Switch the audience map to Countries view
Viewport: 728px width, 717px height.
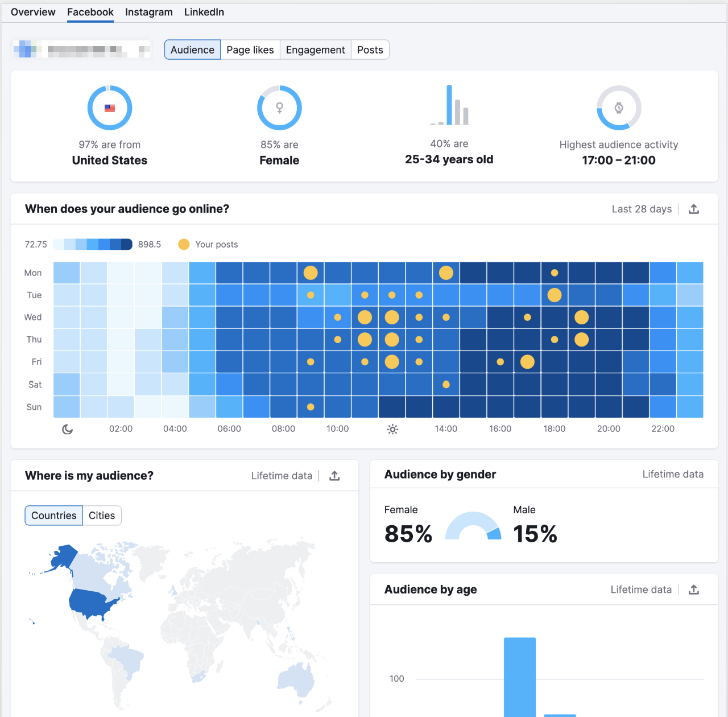[53, 516]
